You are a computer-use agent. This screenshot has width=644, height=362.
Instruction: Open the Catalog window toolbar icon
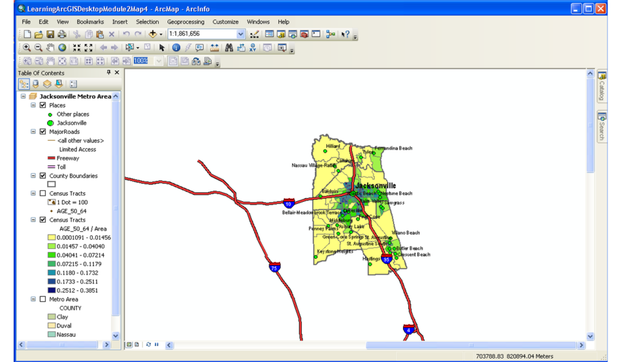click(281, 34)
